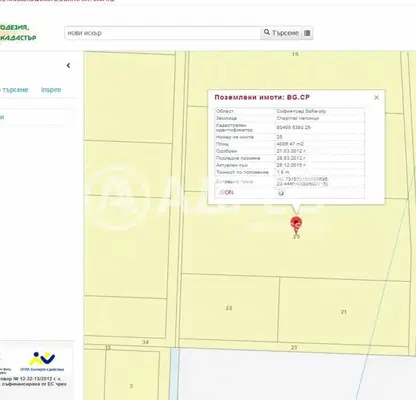Click the parcel label 19 at map top
416x400 pixels.
click(295, 54)
